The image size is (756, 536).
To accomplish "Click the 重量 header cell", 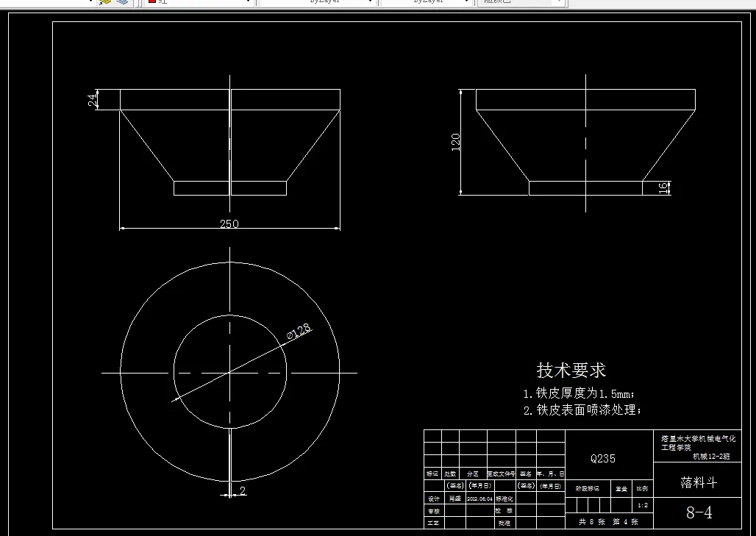I will 621,489.
